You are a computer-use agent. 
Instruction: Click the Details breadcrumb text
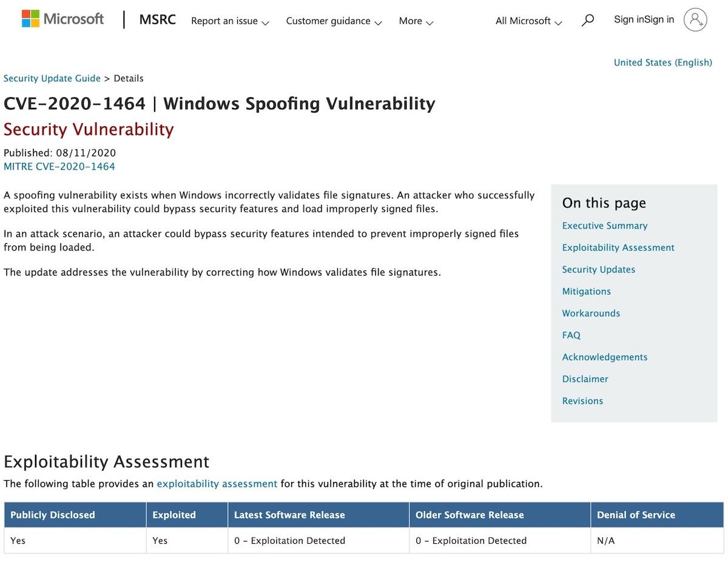tap(129, 78)
